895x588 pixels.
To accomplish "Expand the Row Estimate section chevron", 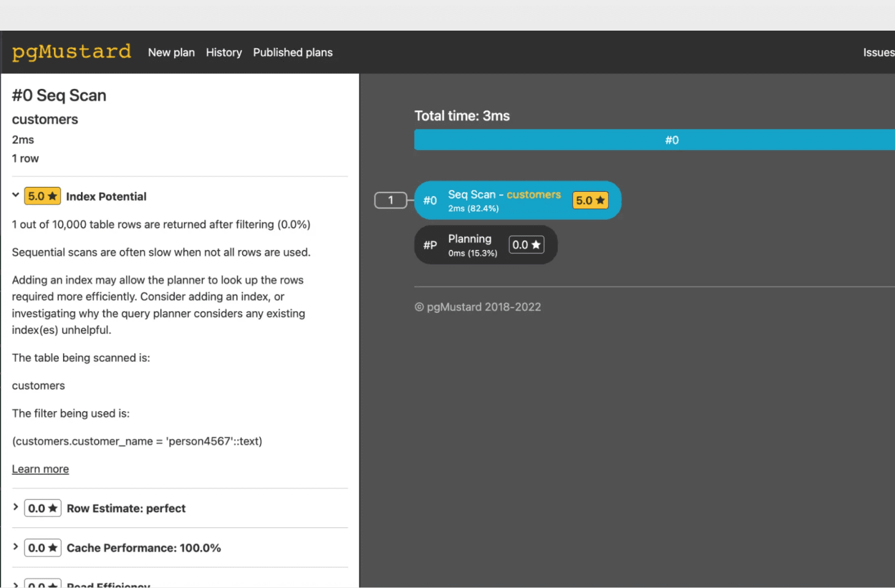I will [16, 507].
